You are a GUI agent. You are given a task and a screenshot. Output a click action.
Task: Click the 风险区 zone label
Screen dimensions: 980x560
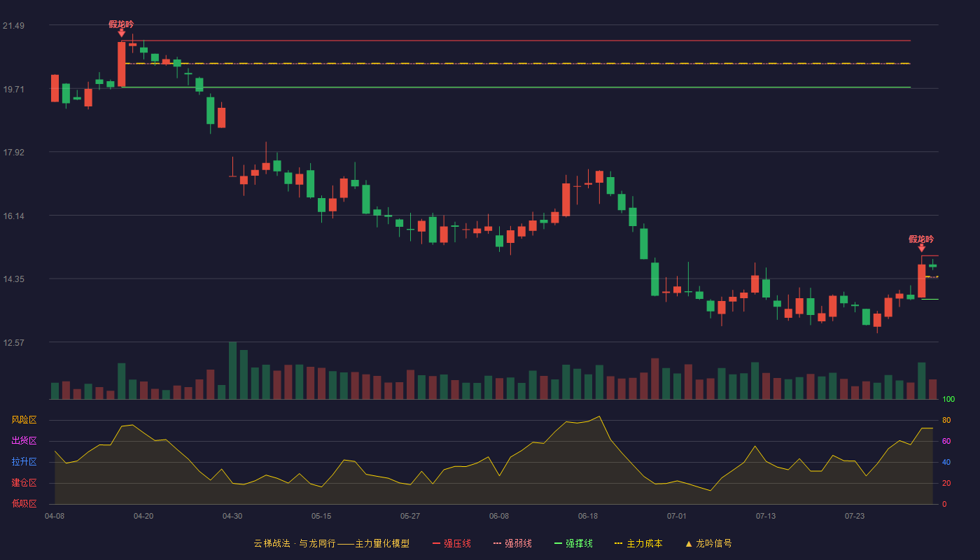(x=24, y=420)
